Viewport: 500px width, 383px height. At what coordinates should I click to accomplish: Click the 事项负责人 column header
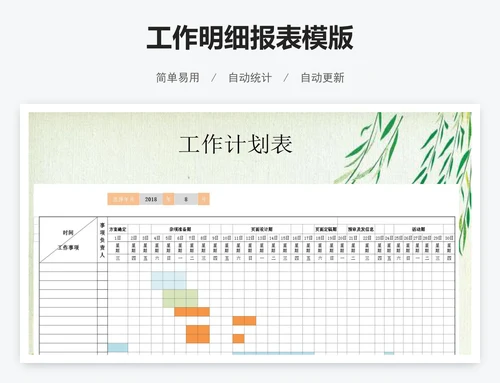click(x=102, y=239)
